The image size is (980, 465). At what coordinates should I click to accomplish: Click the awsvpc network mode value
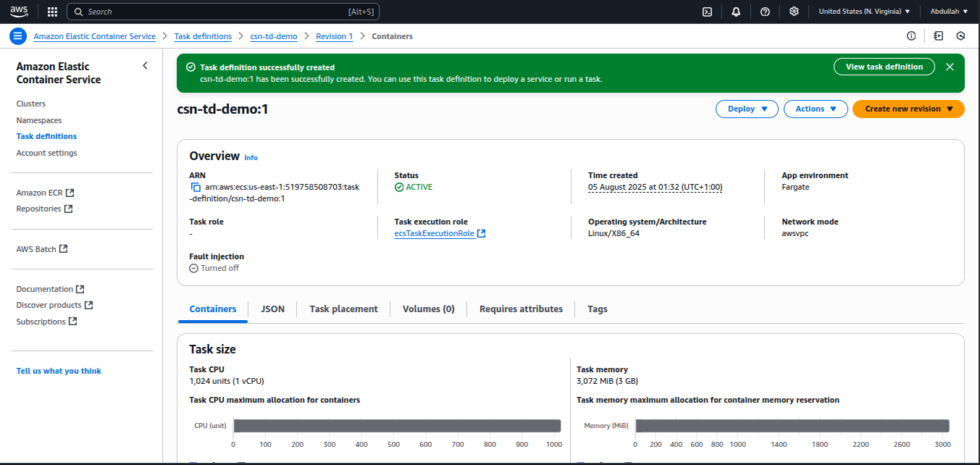(x=795, y=233)
